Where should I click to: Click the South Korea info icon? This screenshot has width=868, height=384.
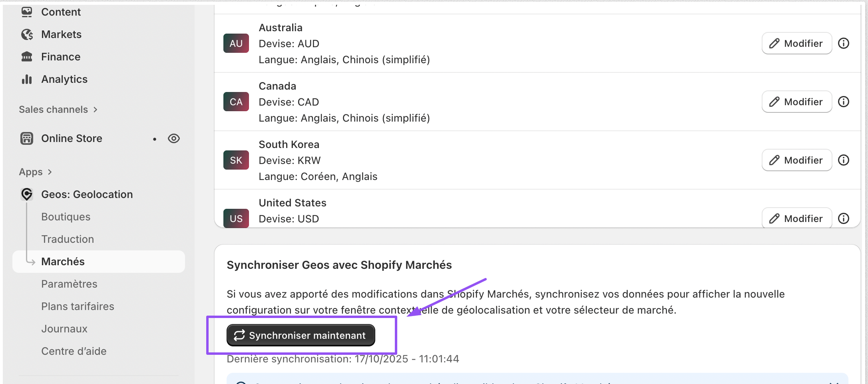click(x=844, y=160)
